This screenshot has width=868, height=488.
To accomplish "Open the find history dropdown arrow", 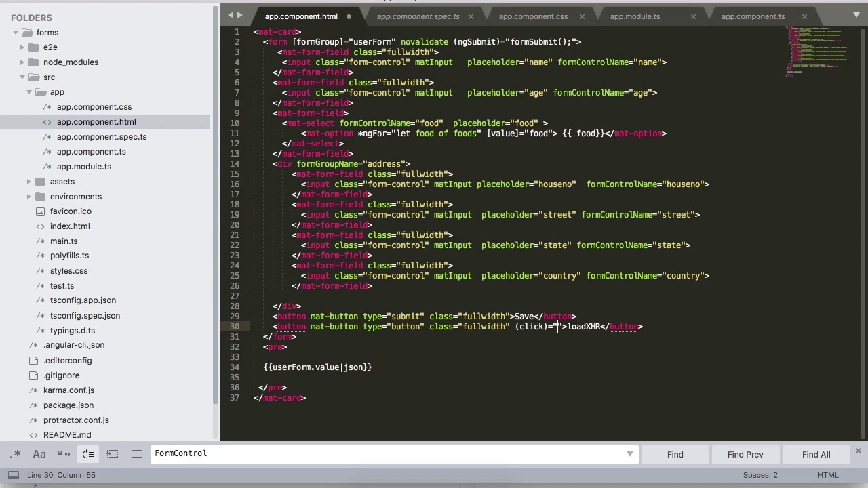I will point(630,454).
